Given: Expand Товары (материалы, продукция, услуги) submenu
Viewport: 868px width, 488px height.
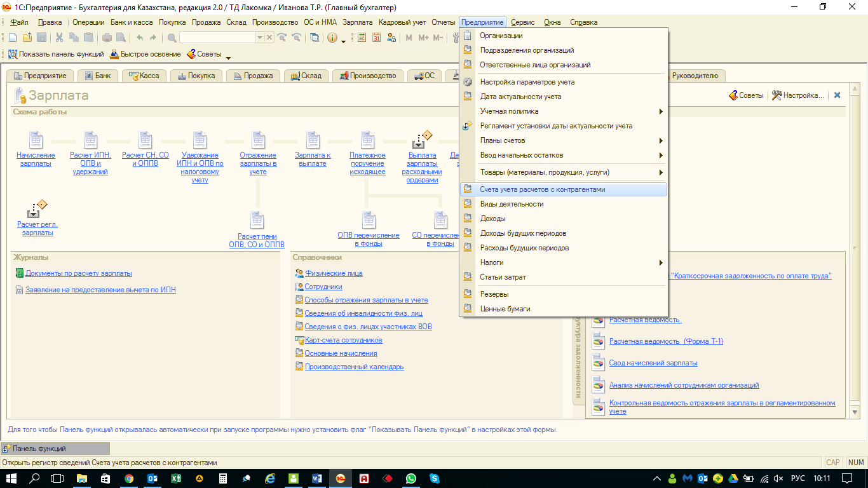Looking at the screenshot, I should 563,172.
